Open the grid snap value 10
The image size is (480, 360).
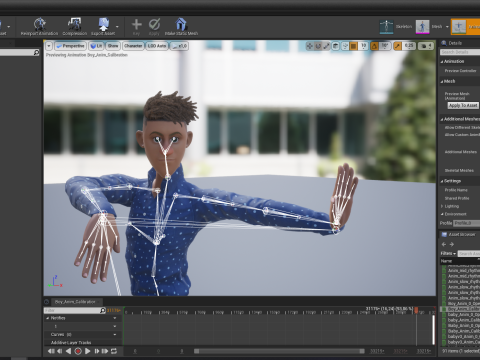(363, 46)
